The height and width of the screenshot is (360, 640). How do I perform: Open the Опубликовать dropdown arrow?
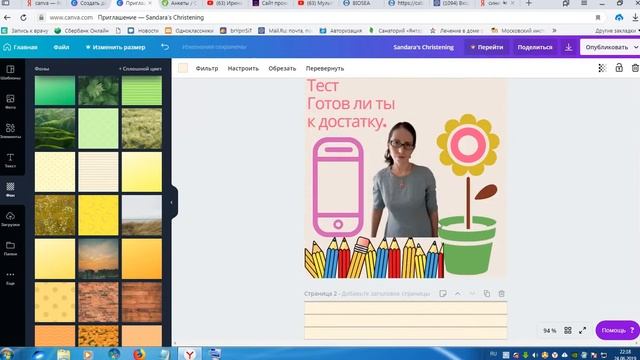pyautogui.click(x=636, y=47)
